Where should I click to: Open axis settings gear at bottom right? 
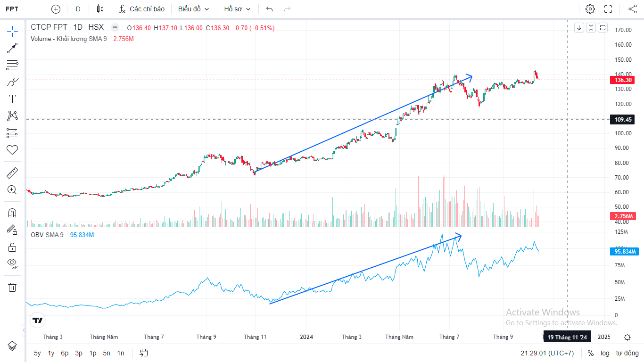pyautogui.click(x=627, y=337)
